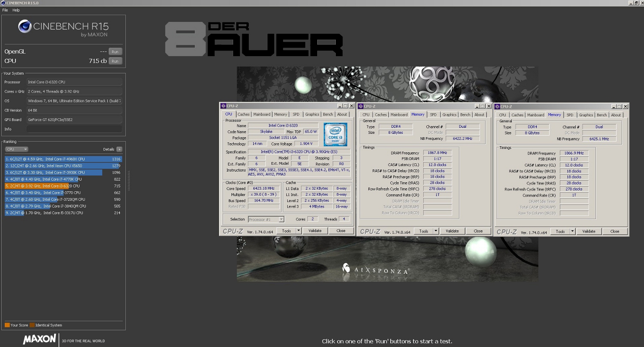Switch to Mainboard tab in left CPU-Z window

[x=262, y=115]
